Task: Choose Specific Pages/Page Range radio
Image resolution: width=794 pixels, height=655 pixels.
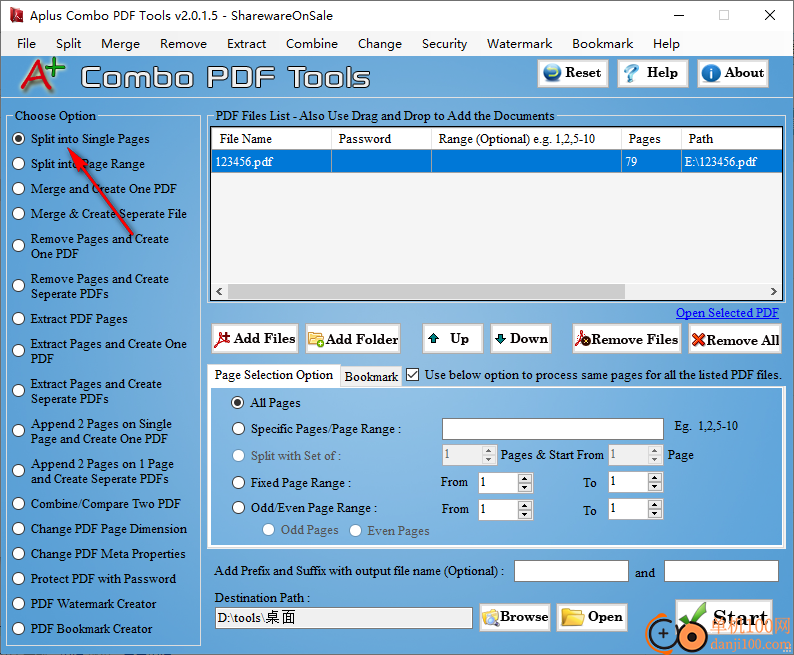Action: tap(239, 429)
